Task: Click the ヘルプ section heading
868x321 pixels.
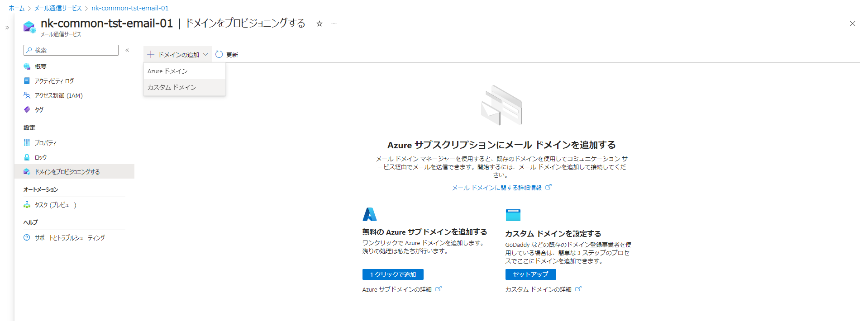Action: 31,222
